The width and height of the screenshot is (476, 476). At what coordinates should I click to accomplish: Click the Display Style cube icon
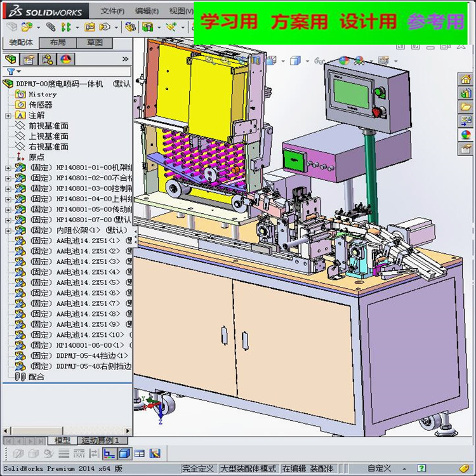pos(295,61)
